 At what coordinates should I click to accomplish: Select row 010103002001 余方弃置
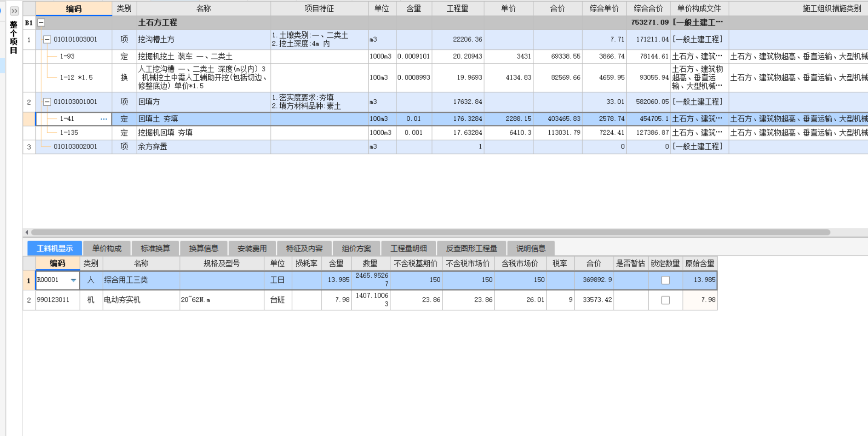click(x=445, y=147)
